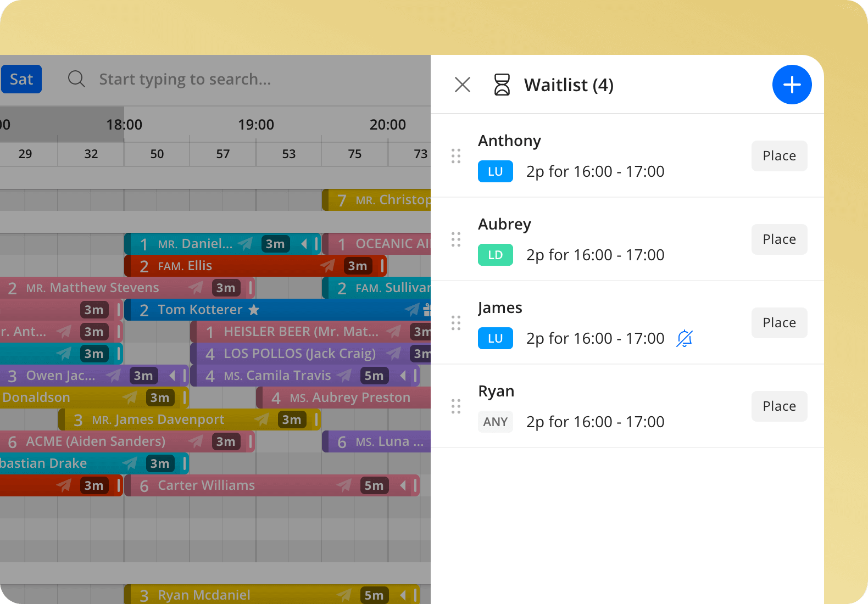Click the paper plane icon on James Davenport
This screenshot has width=868, height=604.
tap(262, 420)
